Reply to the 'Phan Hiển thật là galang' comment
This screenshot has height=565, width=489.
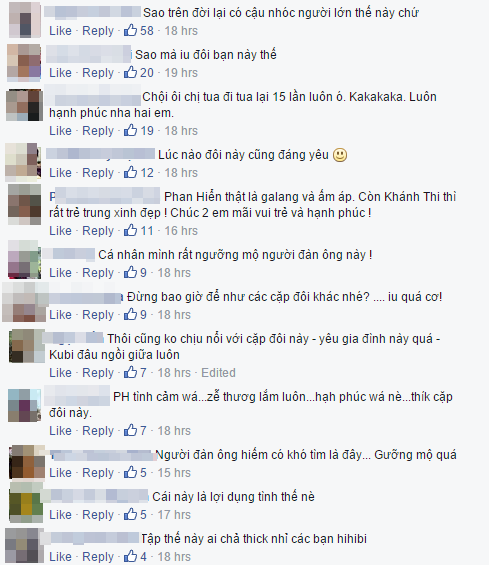point(98,231)
